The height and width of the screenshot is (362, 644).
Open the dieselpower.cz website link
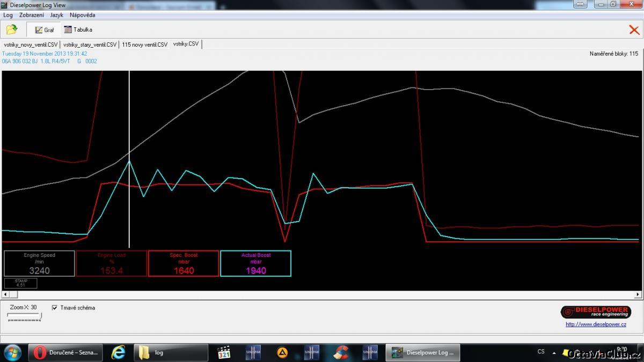[596, 324]
